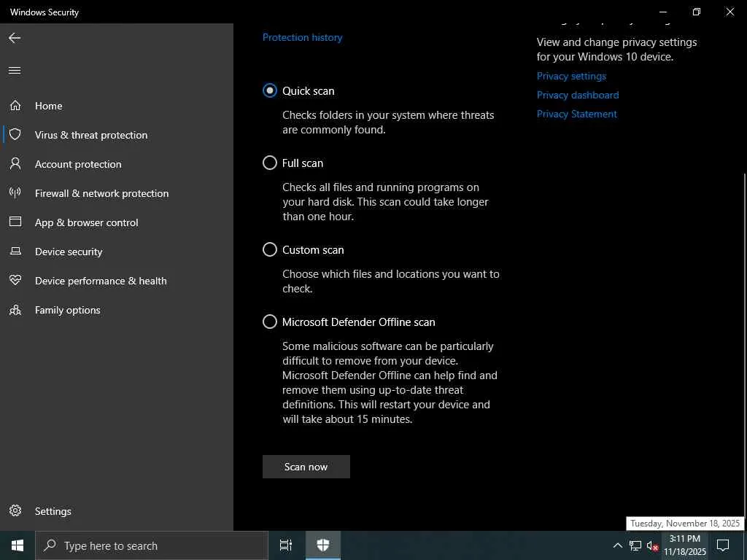
Task: Minimize the Windows Security window
Action: (x=663, y=12)
